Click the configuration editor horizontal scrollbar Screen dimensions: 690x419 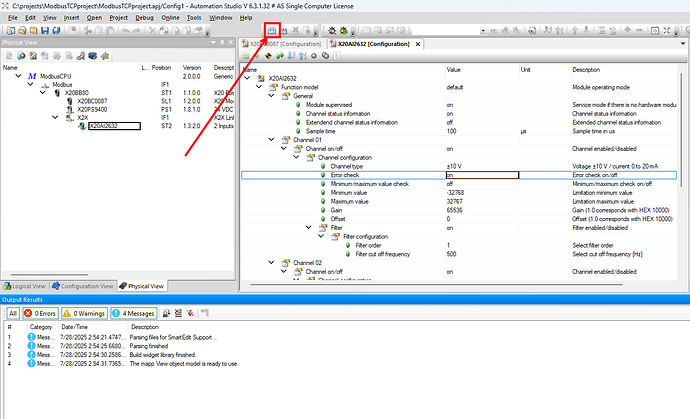click(x=436, y=285)
